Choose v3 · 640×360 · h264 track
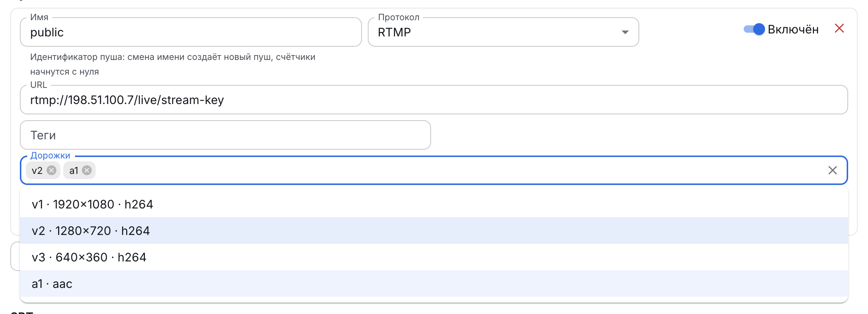Screen dimensions: 868x314 (434, 257)
